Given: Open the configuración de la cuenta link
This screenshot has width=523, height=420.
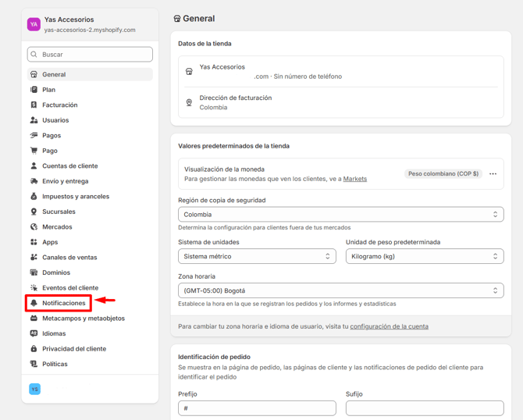Looking at the screenshot, I should pos(389,326).
